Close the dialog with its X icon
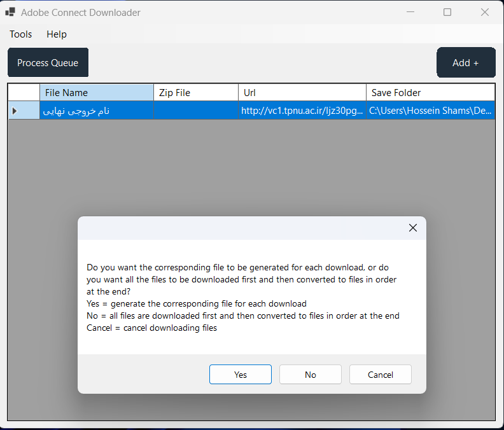The width and height of the screenshot is (504, 430). coord(413,228)
